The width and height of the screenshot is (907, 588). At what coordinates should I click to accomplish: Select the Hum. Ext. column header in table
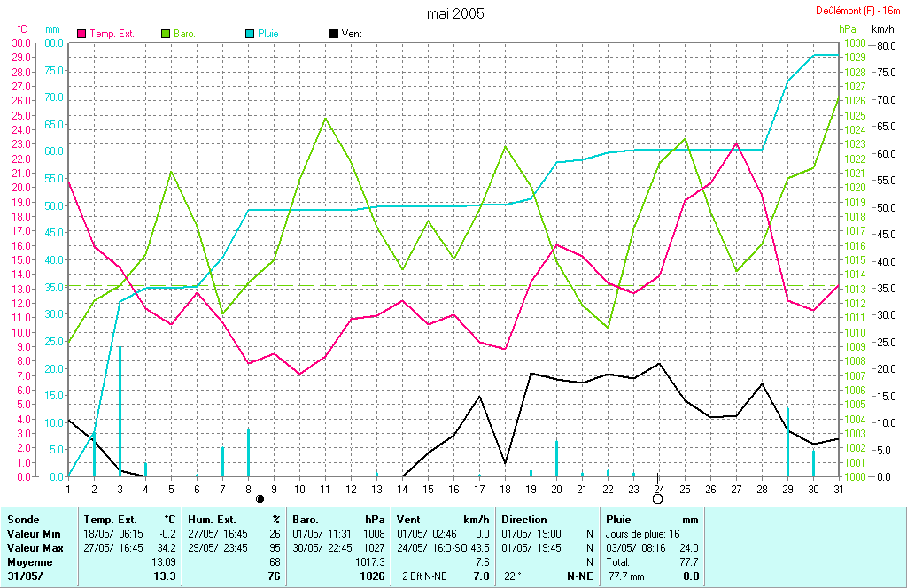point(210,520)
